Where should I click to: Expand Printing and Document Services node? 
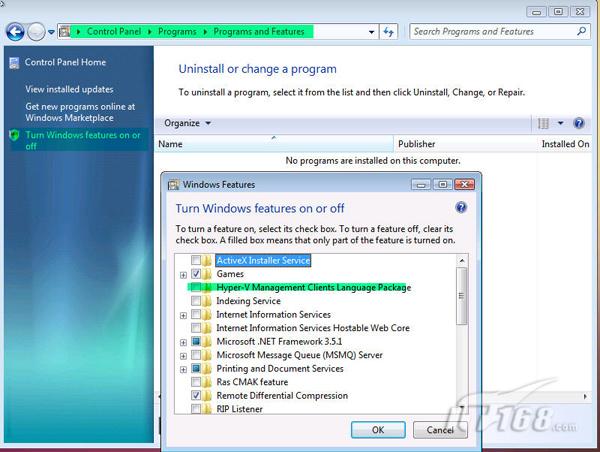pos(183,369)
